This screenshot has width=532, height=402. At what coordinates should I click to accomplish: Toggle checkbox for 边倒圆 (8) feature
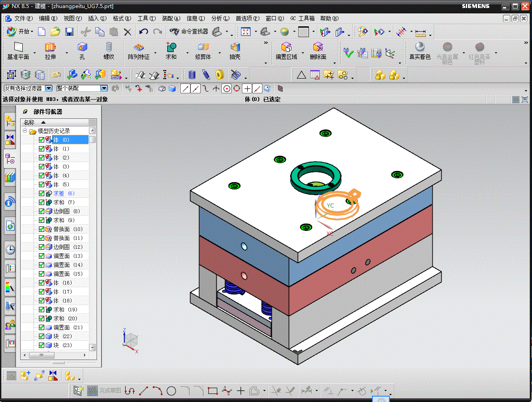coord(42,211)
